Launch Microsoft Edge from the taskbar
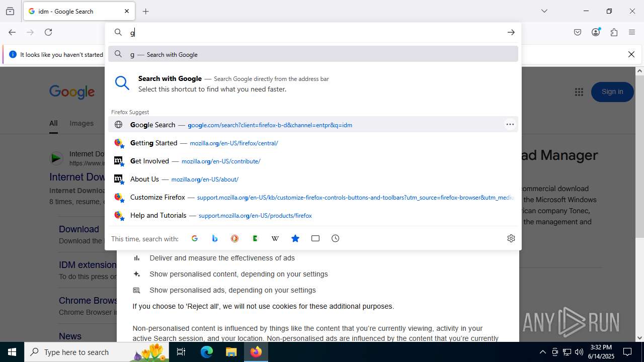This screenshot has height=362, width=644. coord(207,352)
